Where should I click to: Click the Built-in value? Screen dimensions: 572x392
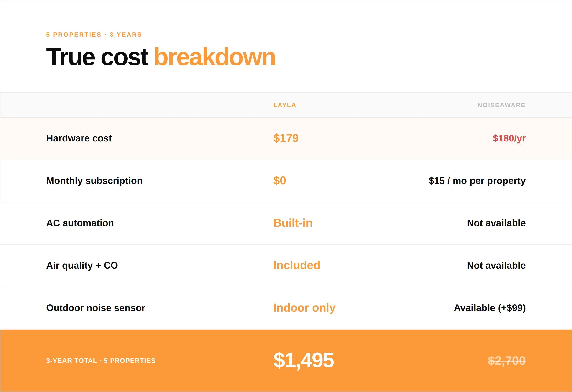pyautogui.click(x=293, y=223)
